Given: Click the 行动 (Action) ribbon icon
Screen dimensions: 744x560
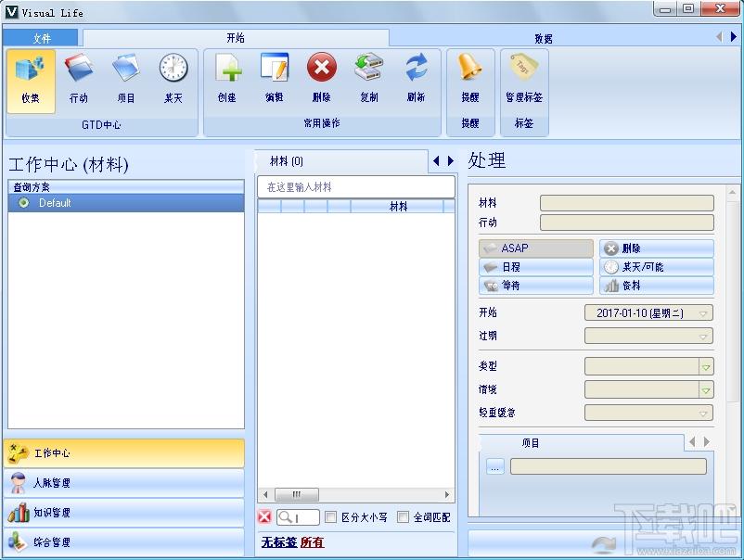Looking at the screenshot, I should point(79,79).
